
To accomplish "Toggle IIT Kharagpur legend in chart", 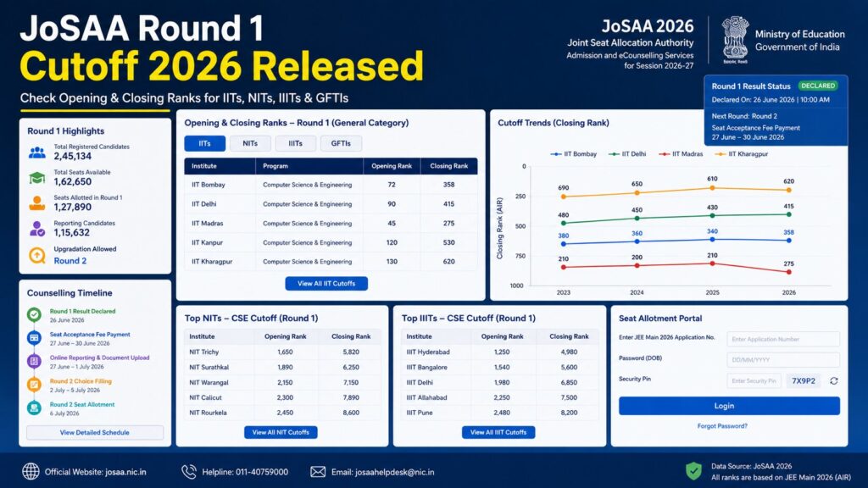I will point(741,154).
